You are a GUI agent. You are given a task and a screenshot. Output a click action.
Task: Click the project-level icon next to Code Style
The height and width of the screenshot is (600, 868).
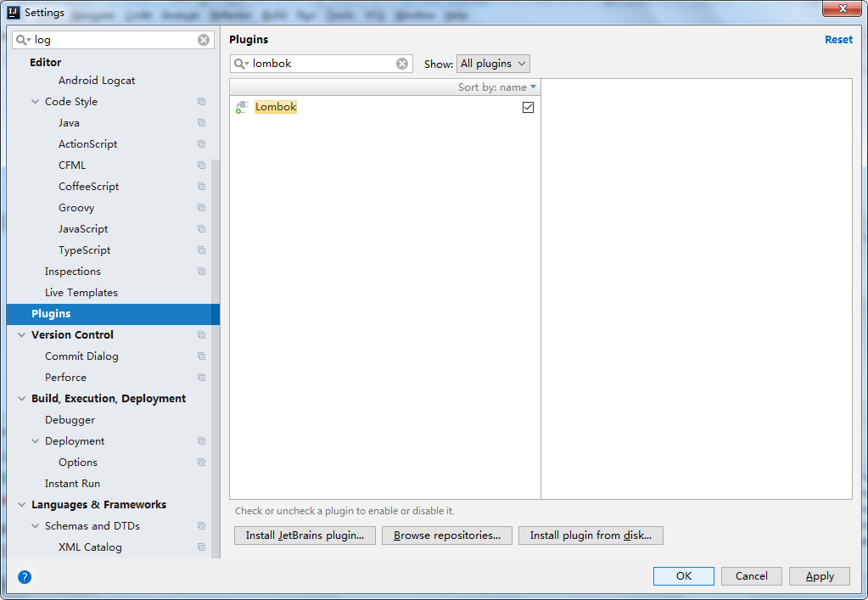(x=201, y=102)
